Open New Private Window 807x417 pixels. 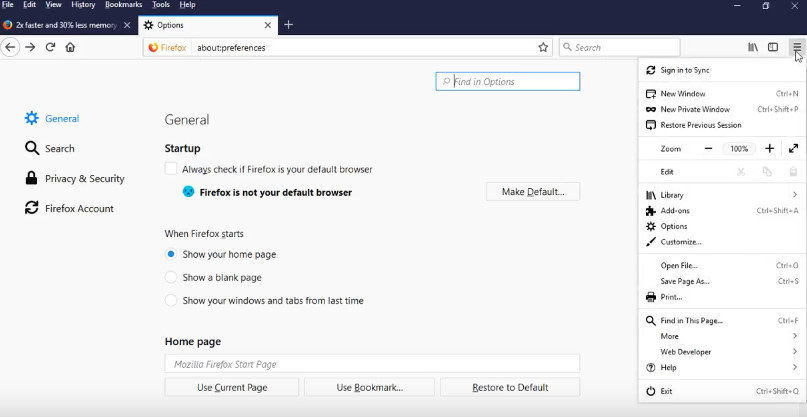pos(722,109)
